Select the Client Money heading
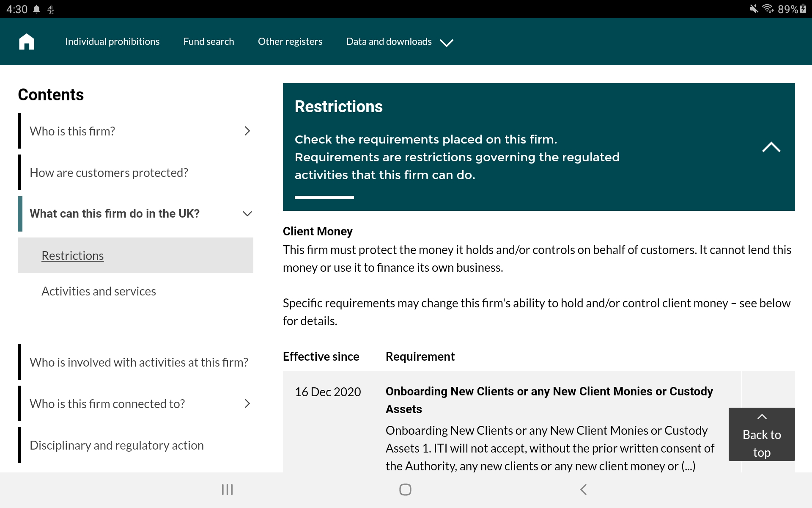The image size is (812, 508). tap(318, 231)
